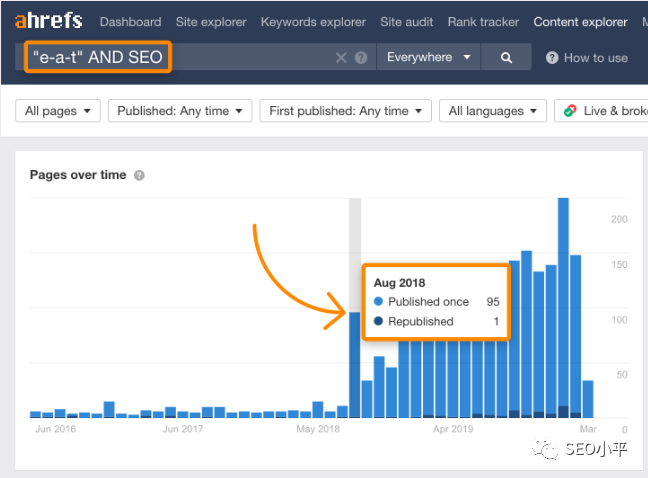The image size is (648, 478).
Task: Open the Live & broken filter
Action: click(601, 111)
